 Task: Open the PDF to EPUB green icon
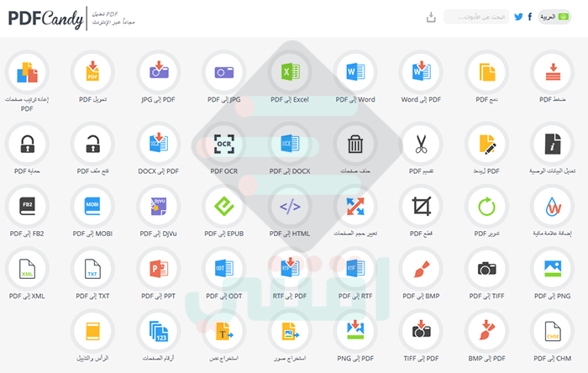pyautogui.click(x=224, y=206)
